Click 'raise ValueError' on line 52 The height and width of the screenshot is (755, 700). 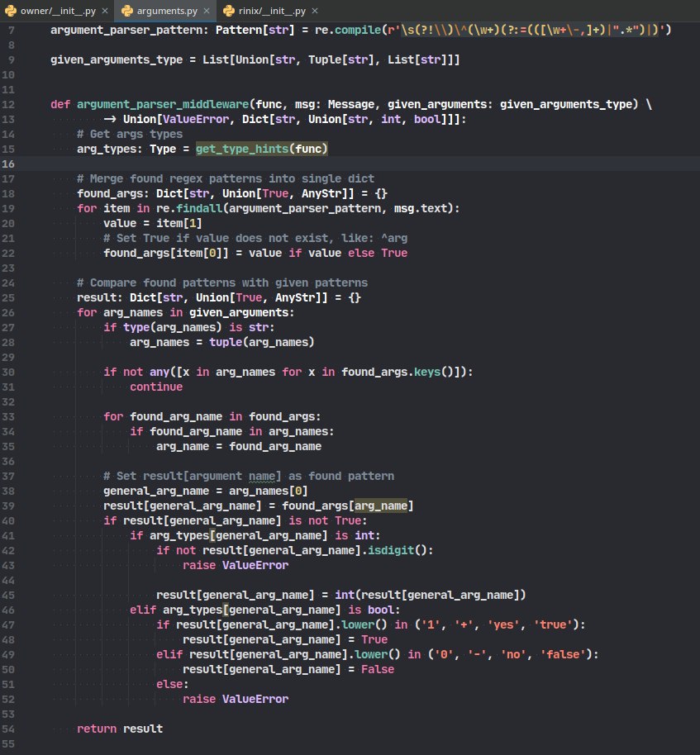(x=236, y=699)
